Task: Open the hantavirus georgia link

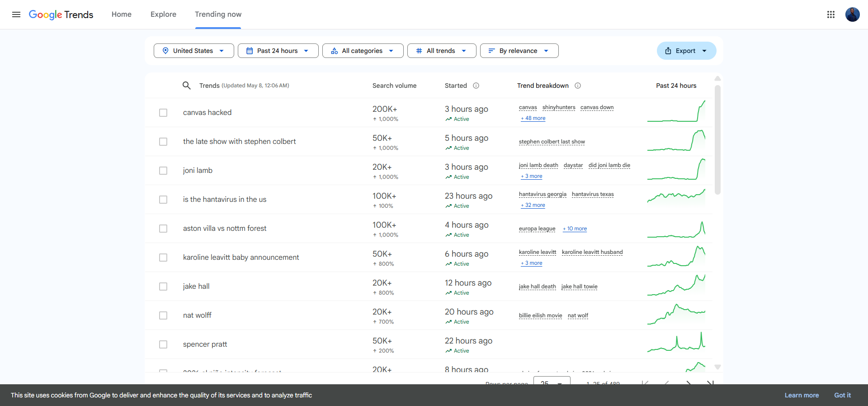Action: [542, 194]
